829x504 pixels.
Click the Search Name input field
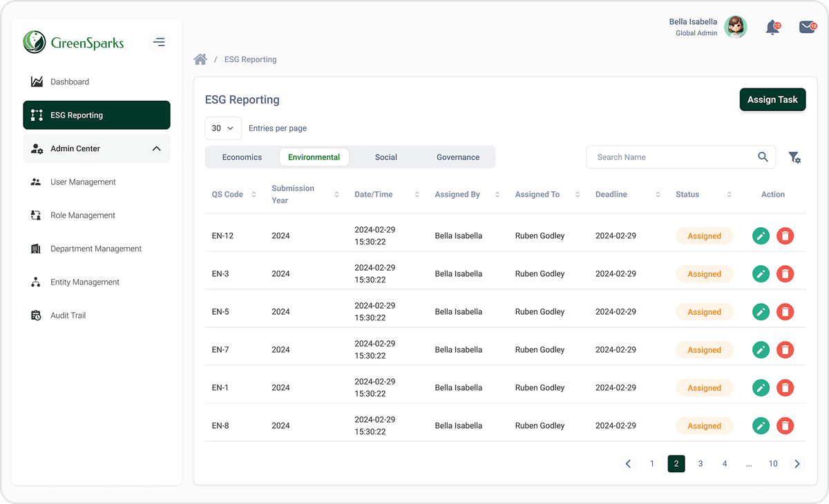663,157
